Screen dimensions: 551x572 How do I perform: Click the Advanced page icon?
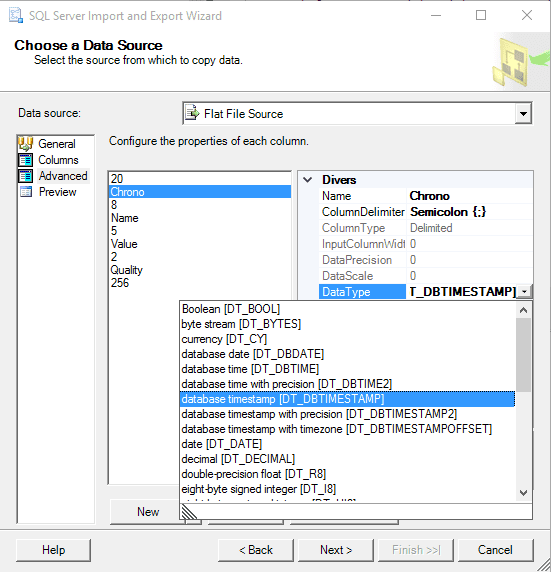26,176
